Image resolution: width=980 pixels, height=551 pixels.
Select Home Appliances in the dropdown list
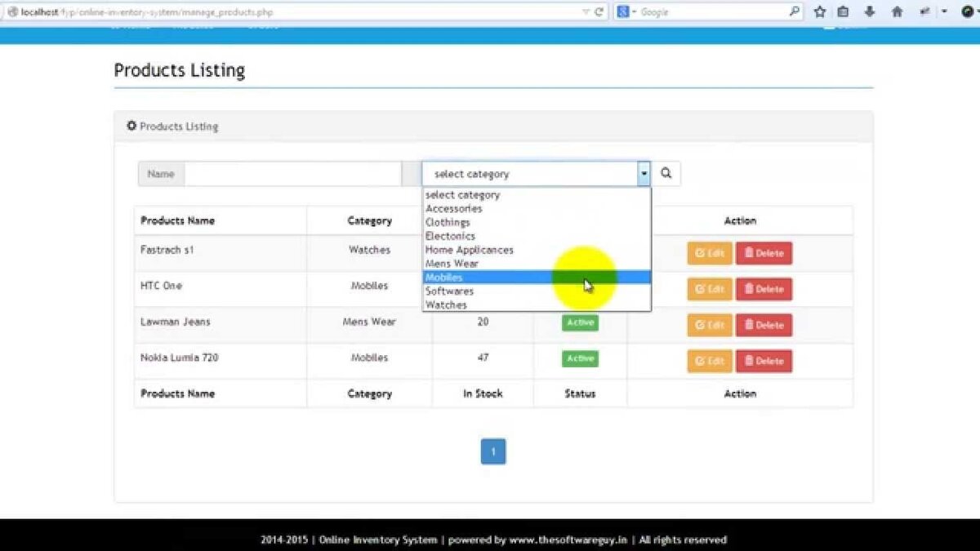pyautogui.click(x=537, y=250)
